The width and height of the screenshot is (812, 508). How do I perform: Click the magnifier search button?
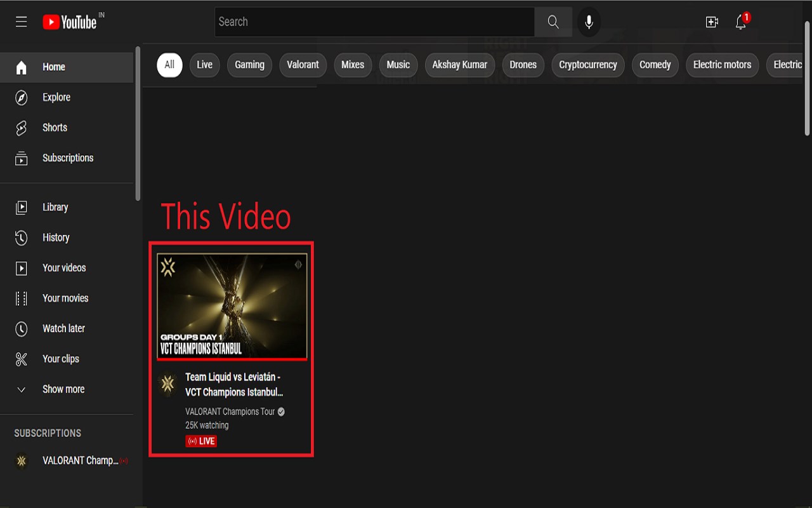553,22
